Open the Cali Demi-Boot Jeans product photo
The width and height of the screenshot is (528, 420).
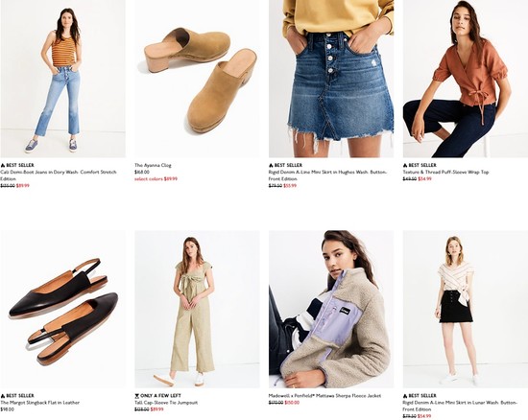(x=62, y=79)
